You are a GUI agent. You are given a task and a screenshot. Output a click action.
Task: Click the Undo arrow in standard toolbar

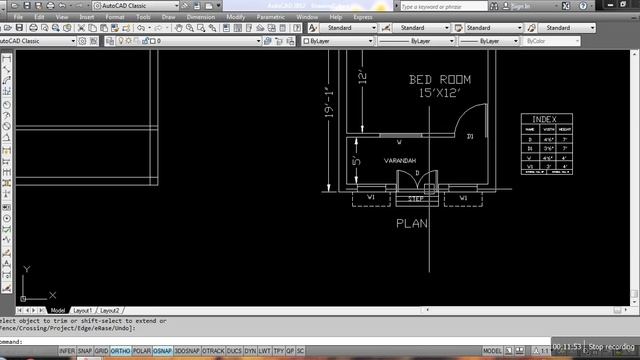pos(141,28)
